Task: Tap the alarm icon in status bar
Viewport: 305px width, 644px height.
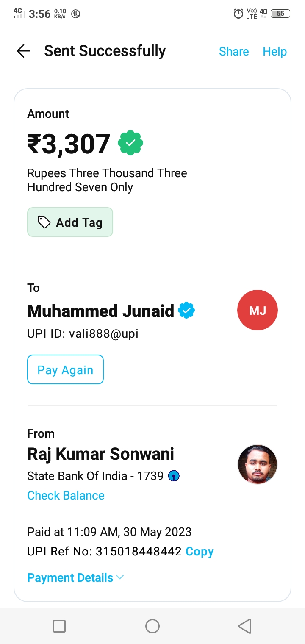Action: coord(238,14)
